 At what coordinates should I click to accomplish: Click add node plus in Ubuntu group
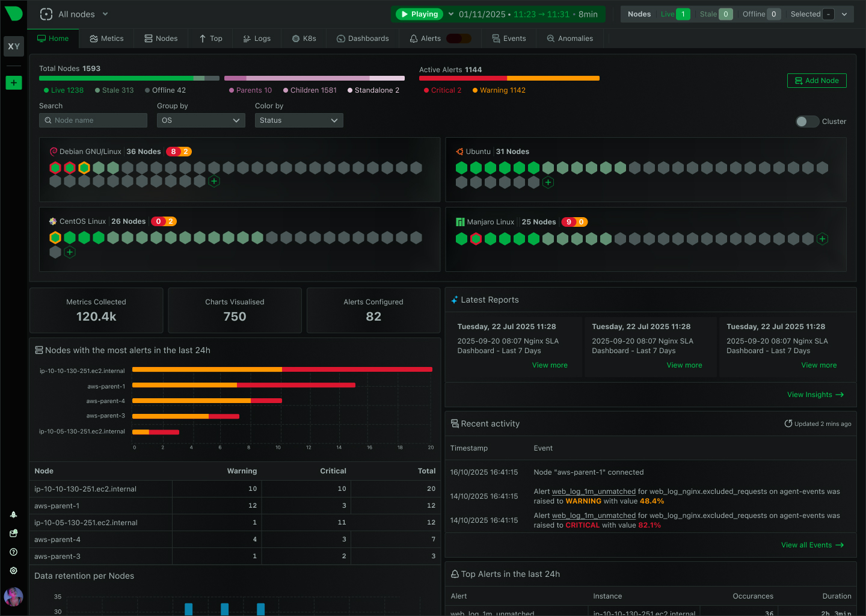(x=548, y=182)
